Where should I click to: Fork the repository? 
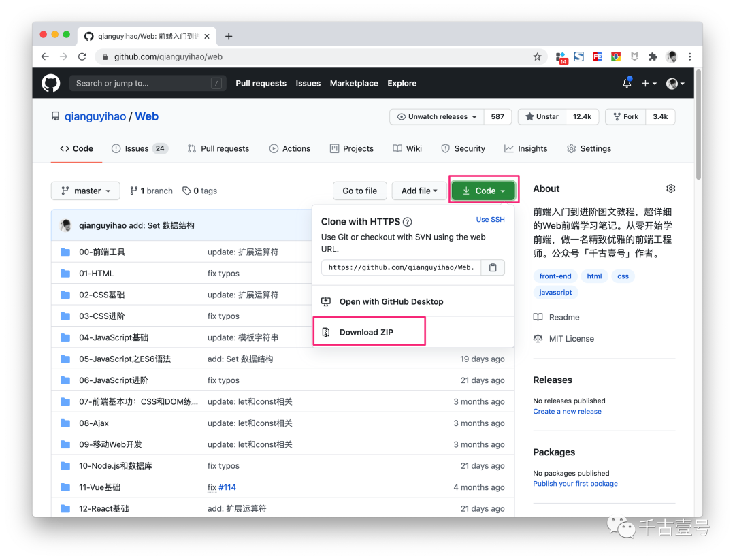tap(626, 116)
